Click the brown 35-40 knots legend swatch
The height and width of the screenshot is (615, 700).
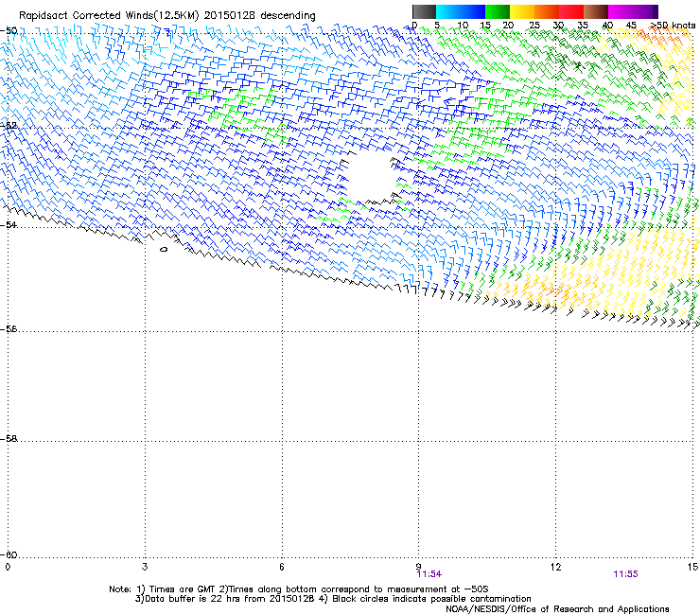point(596,11)
